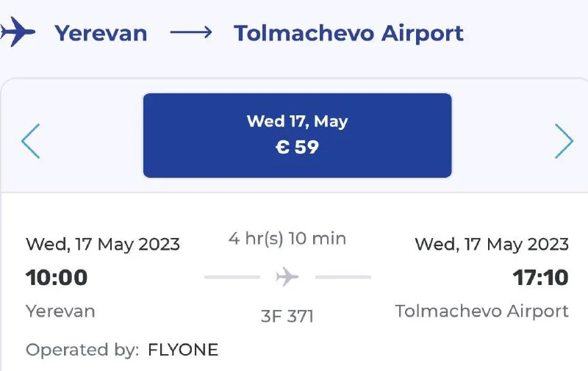
Task: Go to the next date with right chevron
Action: (x=563, y=141)
